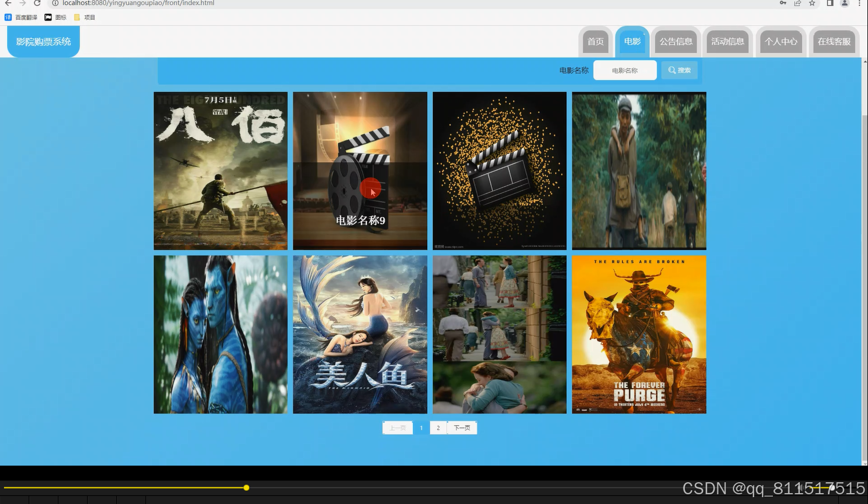Image resolution: width=868 pixels, height=504 pixels.
Task: Open the browser side panel icon
Action: (830, 3)
